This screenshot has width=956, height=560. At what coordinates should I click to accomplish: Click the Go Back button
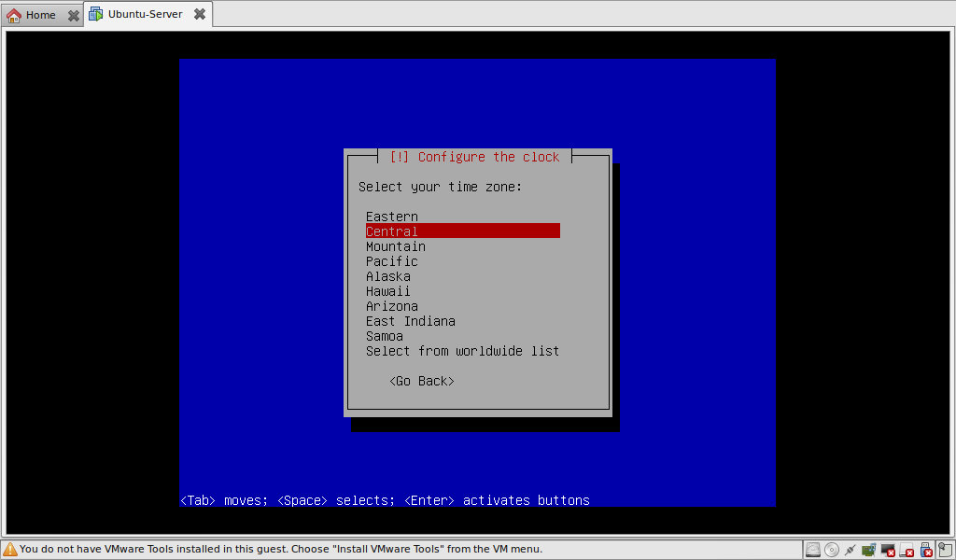[422, 381]
